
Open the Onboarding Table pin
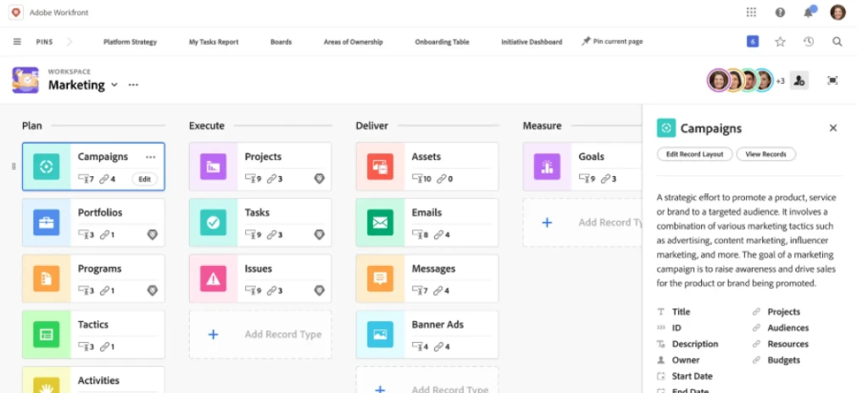coord(442,42)
